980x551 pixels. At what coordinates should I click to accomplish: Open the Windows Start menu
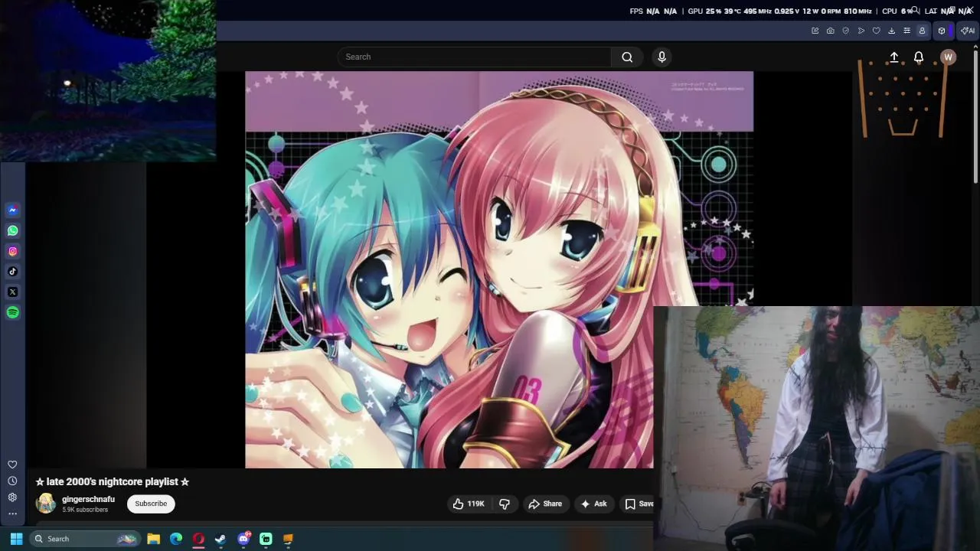(x=16, y=539)
